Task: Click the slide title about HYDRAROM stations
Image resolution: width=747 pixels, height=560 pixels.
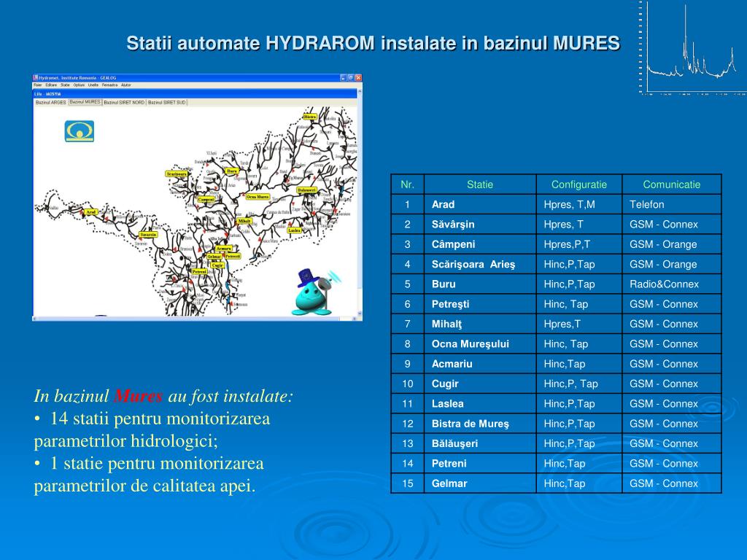Action: pyautogui.click(x=373, y=43)
